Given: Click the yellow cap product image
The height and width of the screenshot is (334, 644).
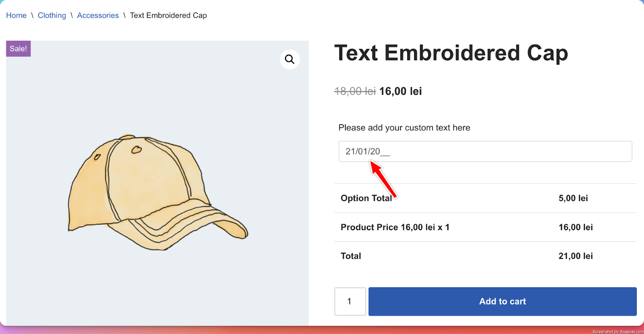Looking at the screenshot, I should click(x=157, y=192).
